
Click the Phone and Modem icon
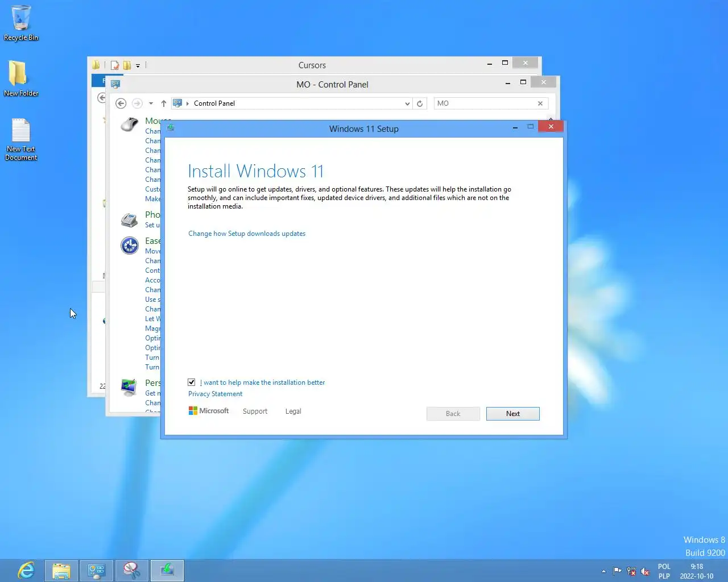click(130, 219)
